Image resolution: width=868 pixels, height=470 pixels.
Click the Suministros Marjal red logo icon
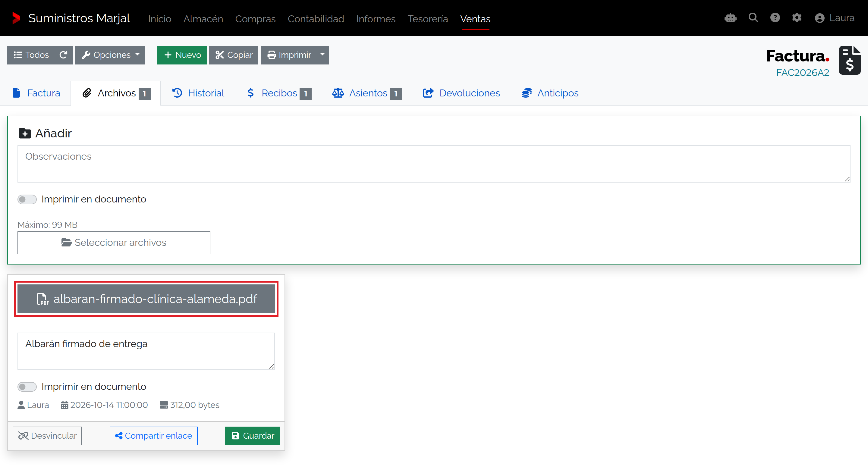[x=16, y=18]
